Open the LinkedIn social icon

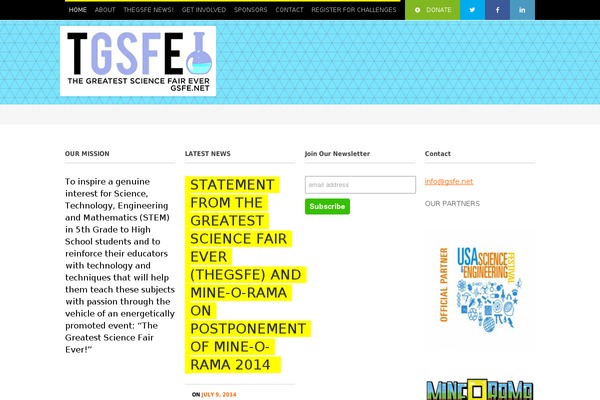tap(522, 10)
